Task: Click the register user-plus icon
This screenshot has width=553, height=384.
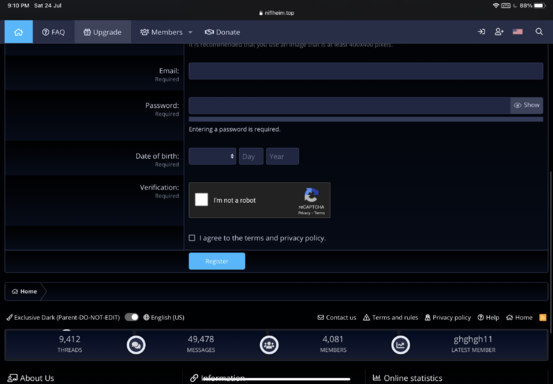Action: tap(499, 32)
